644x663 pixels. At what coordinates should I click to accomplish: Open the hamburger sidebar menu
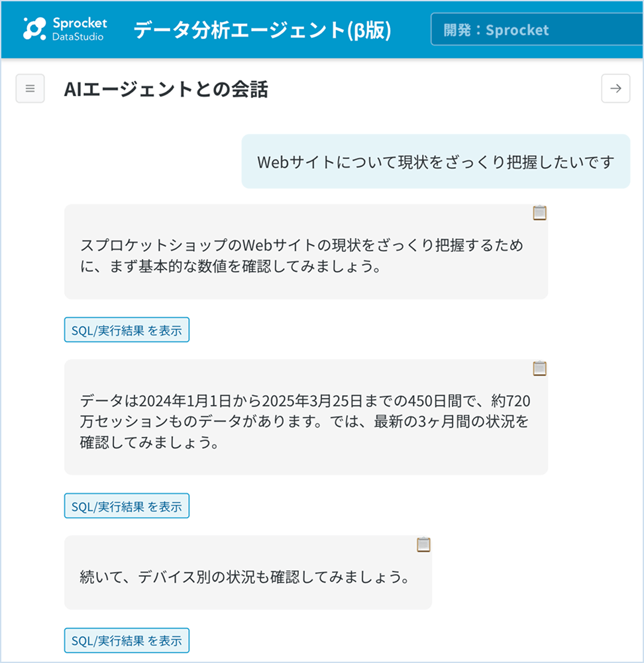tap(30, 89)
